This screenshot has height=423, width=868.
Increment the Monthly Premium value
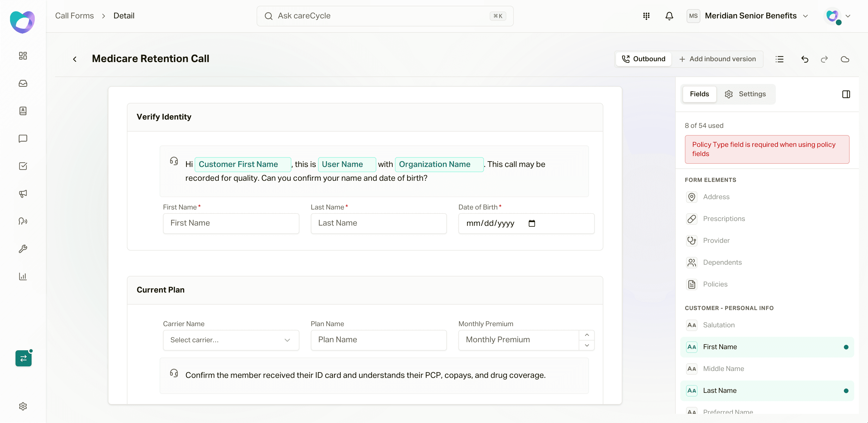(x=587, y=335)
